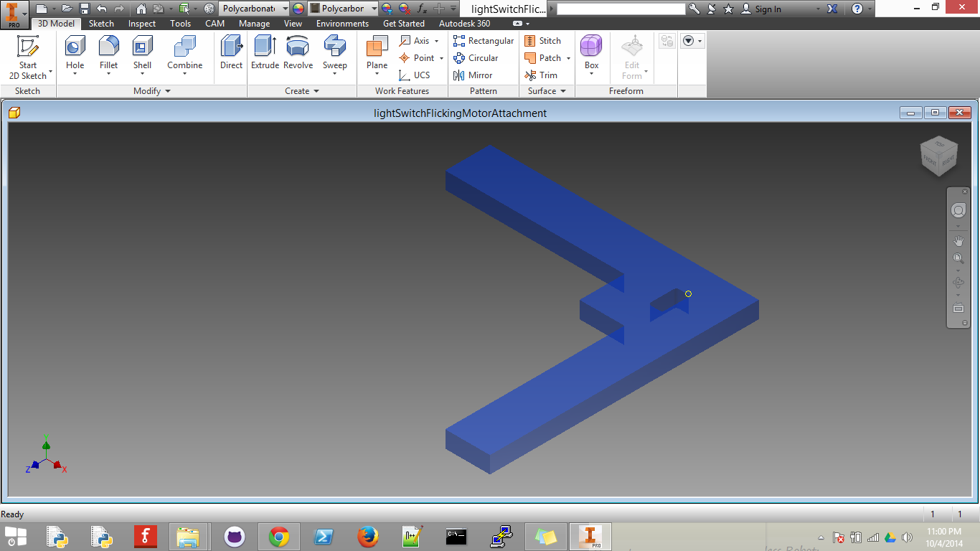Create a UCS

[x=415, y=75]
